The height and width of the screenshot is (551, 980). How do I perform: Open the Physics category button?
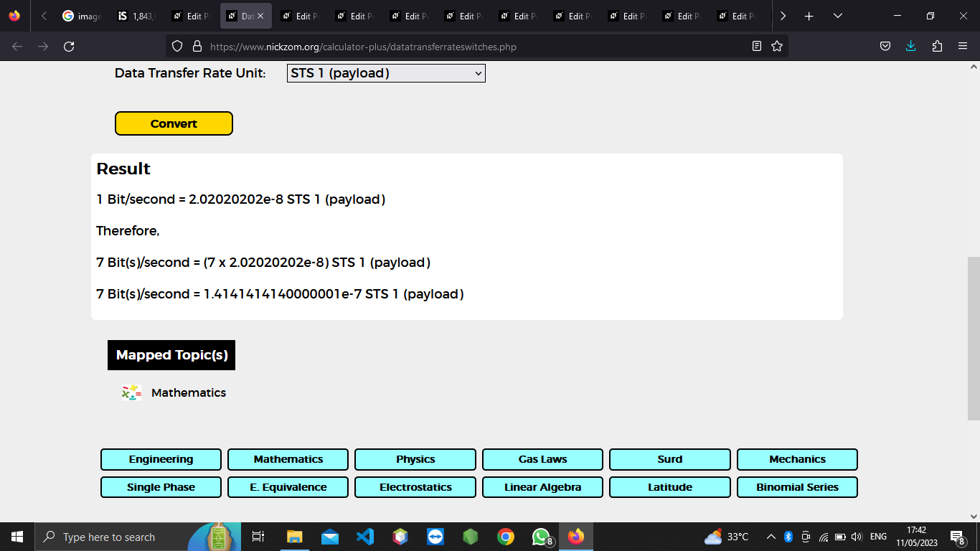click(415, 459)
